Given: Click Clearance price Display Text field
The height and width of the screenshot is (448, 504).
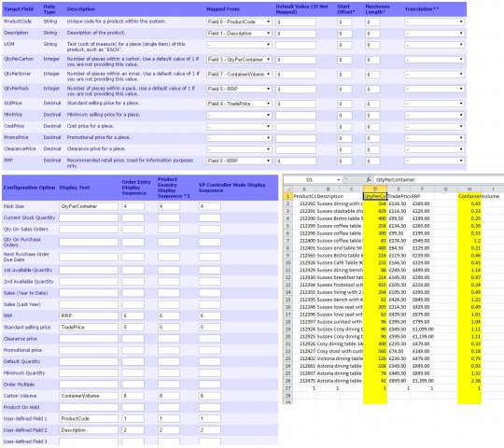Looking at the screenshot, I should click(89, 339).
